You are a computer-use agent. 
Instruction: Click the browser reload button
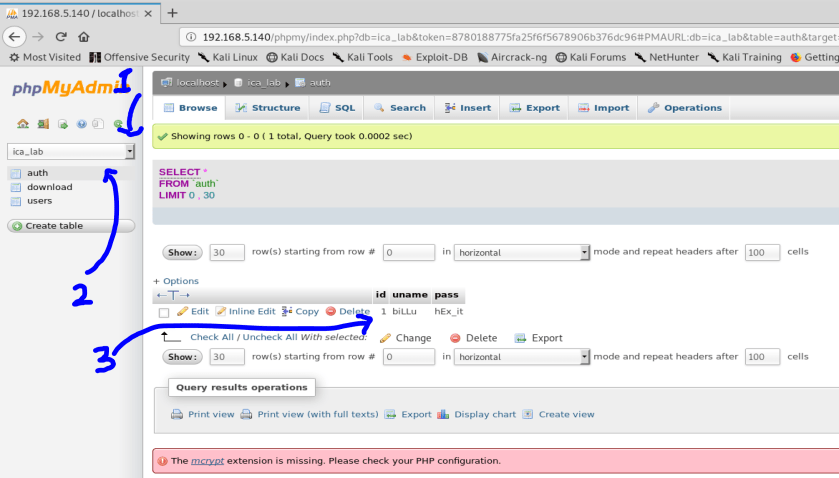click(x=60, y=36)
